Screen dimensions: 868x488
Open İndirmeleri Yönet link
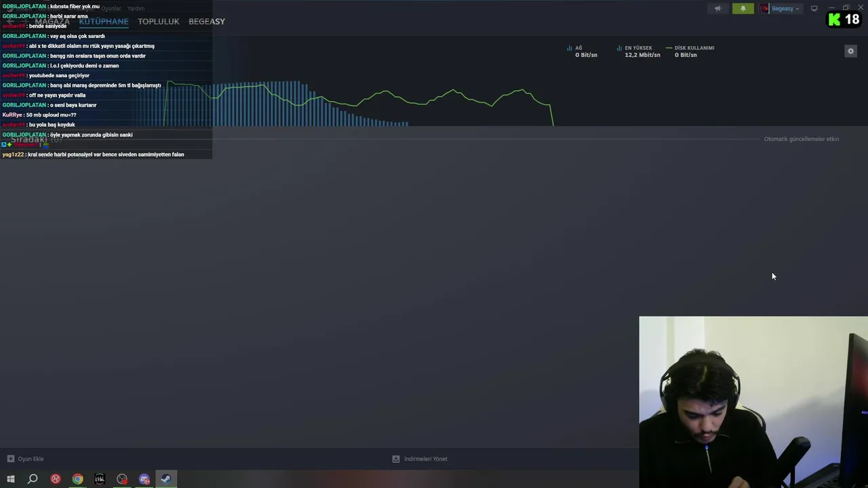pos(425,459)
